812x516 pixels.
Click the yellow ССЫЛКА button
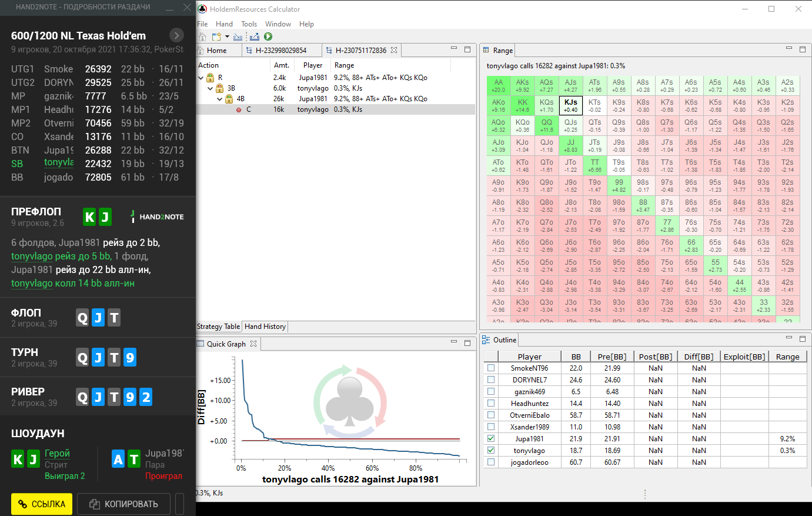click(42, 504)
